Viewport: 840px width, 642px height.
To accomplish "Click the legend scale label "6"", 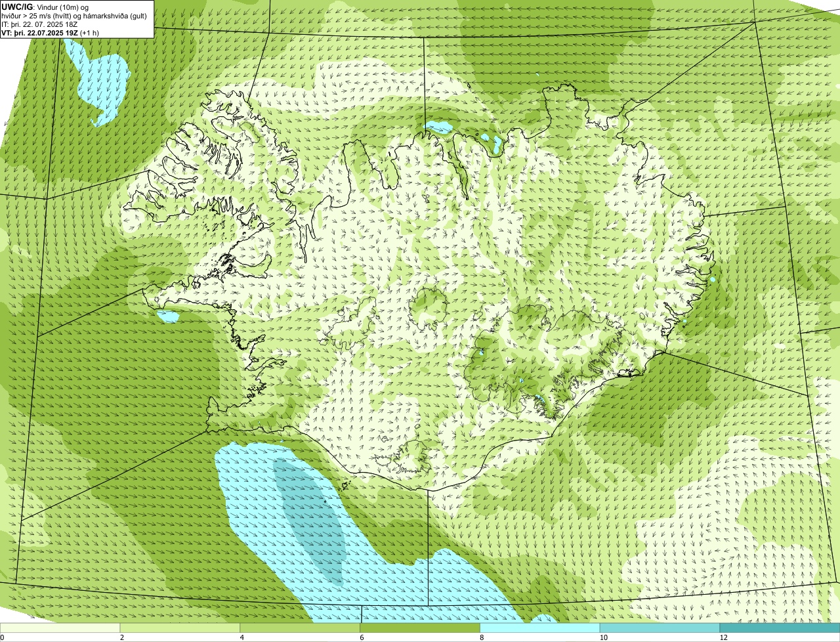I will tap(362, 637).
